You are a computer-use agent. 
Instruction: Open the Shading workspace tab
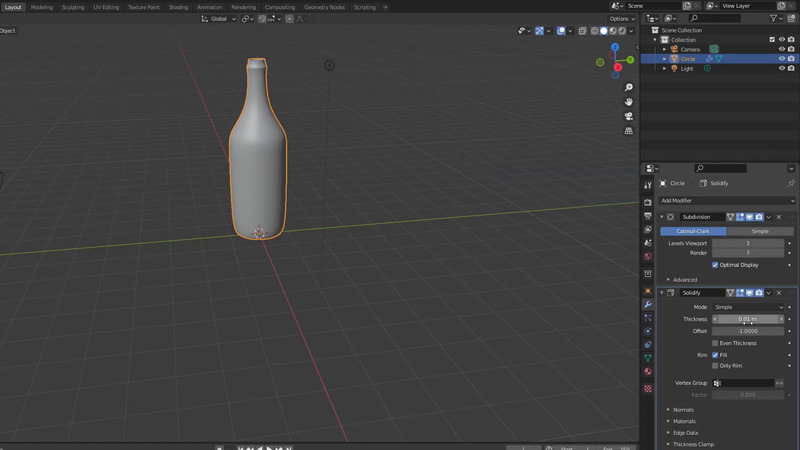[x=178, y=7]
